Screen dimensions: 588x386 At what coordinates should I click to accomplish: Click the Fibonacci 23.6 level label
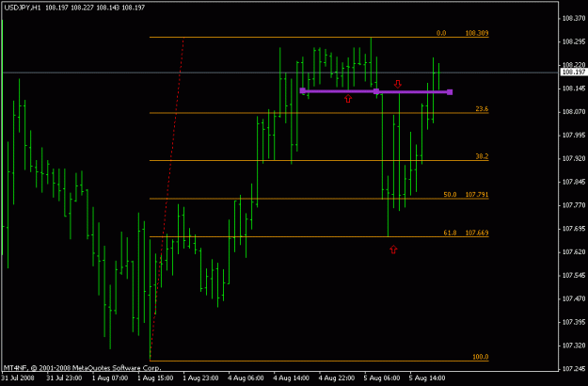[x=482, y=109]
